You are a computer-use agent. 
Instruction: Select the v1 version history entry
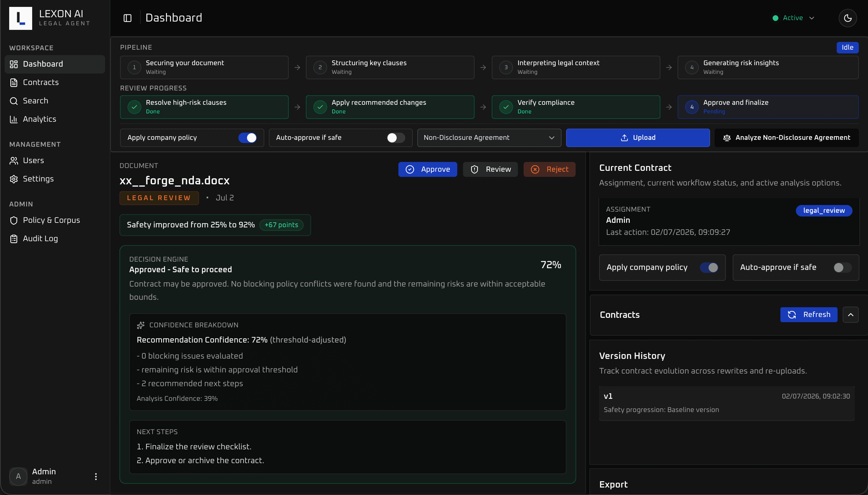tap(727, 403)
